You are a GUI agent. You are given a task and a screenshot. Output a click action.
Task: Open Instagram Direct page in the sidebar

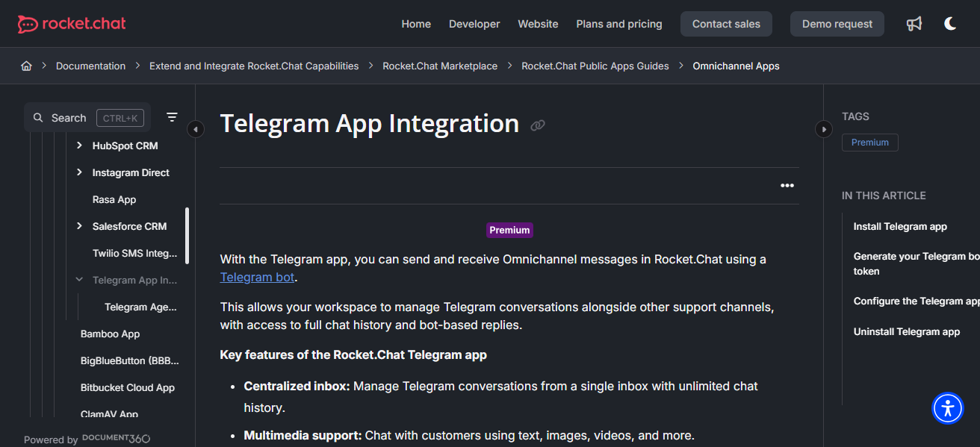point(131,172)
